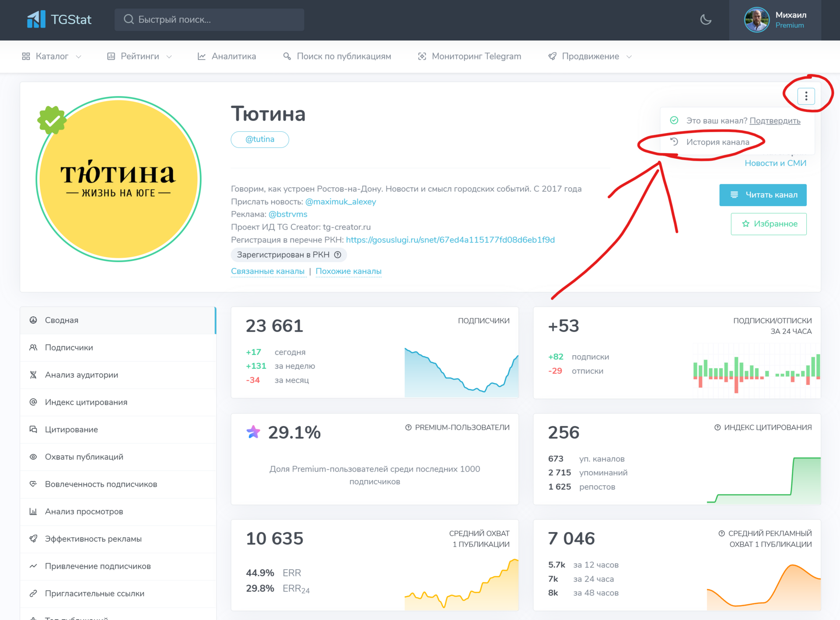Click Эффективность рекламы rocket icon
Screen dimensions: 840x620
pyautogui.click(x=33, y=539)
